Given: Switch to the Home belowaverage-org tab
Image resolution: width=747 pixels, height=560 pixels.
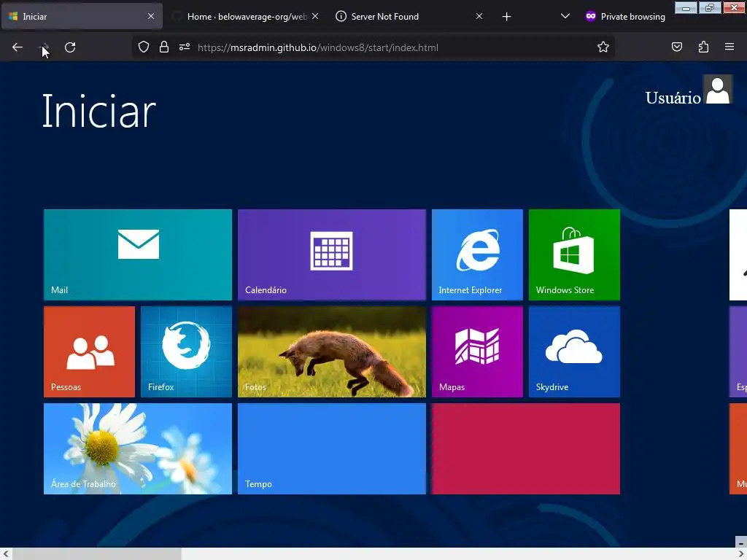Looking at the screenshot, I should [246, 16].
